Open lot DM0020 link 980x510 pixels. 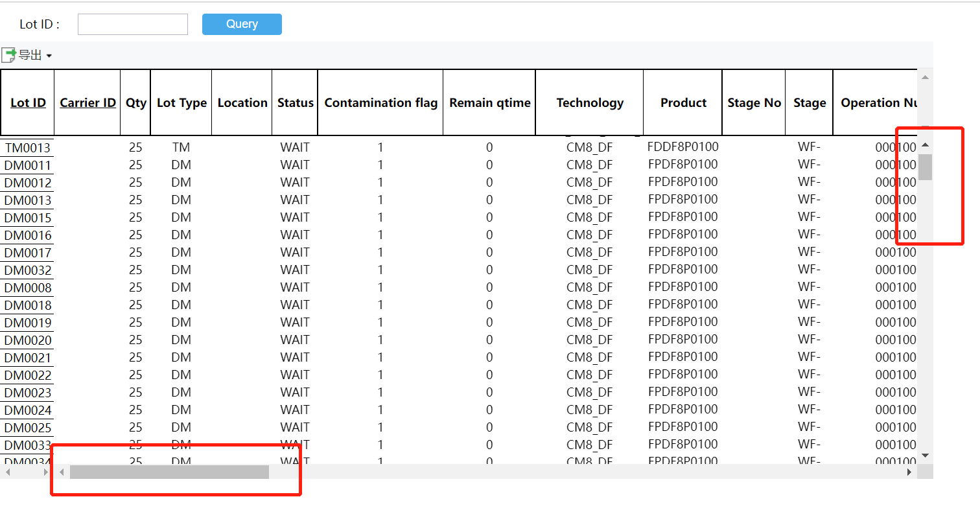[28, 340]
